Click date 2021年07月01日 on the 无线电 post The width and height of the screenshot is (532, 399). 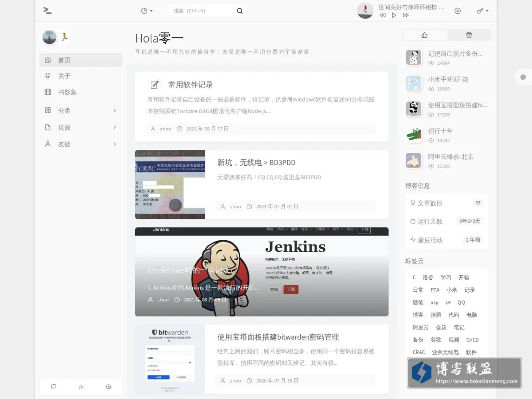278,207
